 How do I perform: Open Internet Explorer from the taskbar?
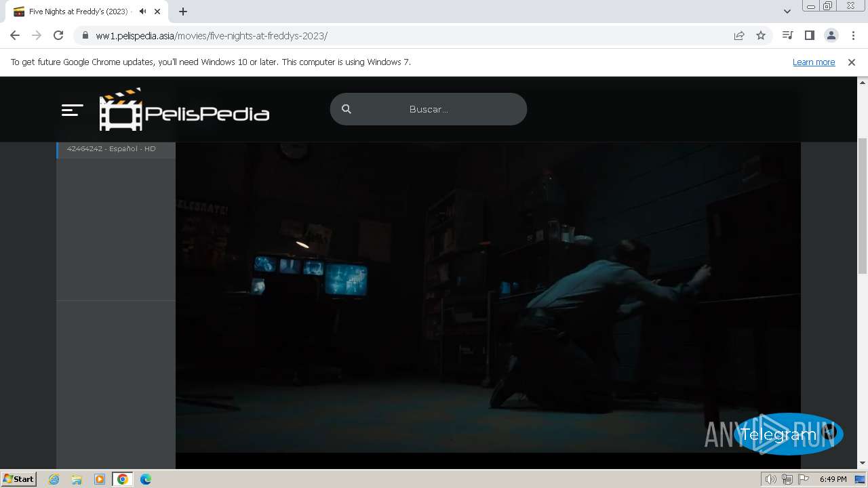pos(54,479)
